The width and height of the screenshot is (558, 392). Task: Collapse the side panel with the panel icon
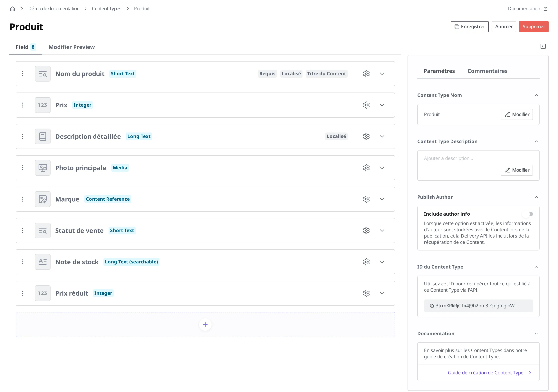click(543, 46)
